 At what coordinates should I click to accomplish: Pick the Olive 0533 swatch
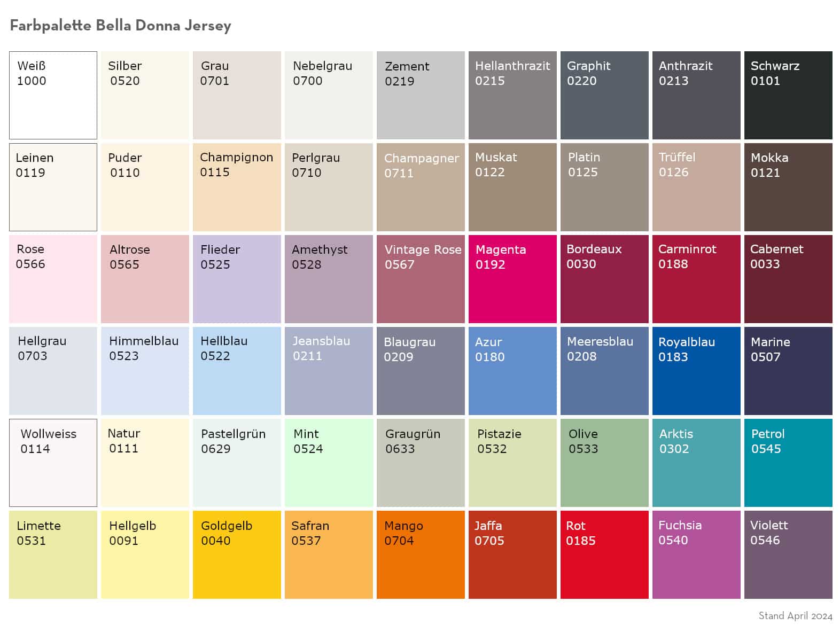point(604,463)
